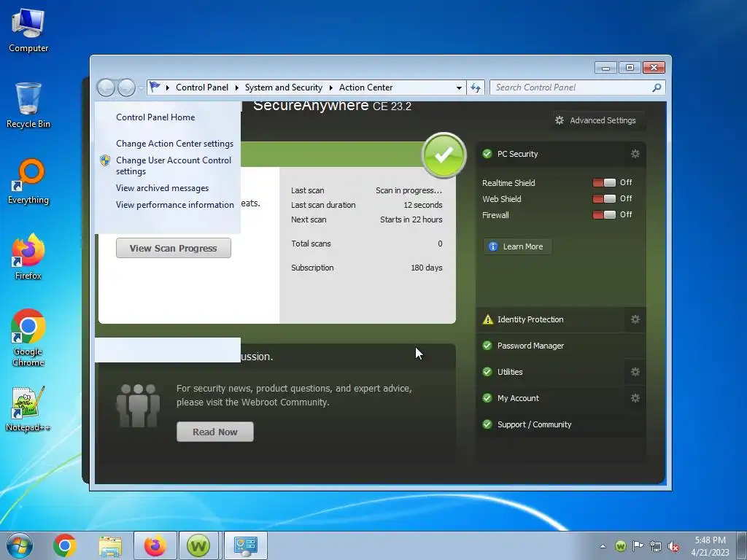Click the Action Center flag tray icon

click(x=638, y=546)
